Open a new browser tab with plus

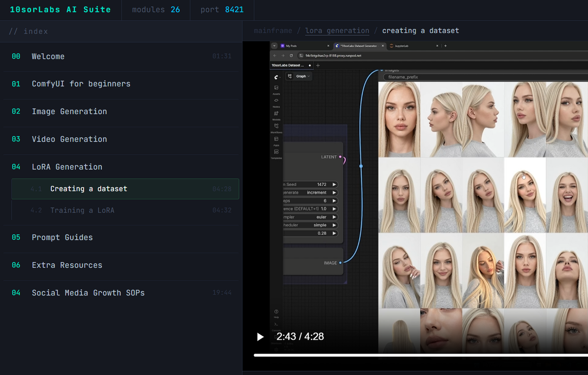[x=446, y=46]
